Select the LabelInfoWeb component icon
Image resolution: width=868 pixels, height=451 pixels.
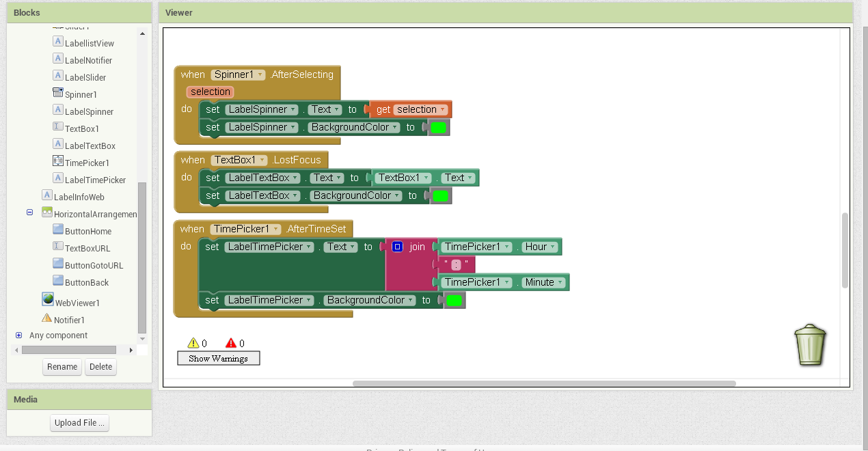point(47,195)
